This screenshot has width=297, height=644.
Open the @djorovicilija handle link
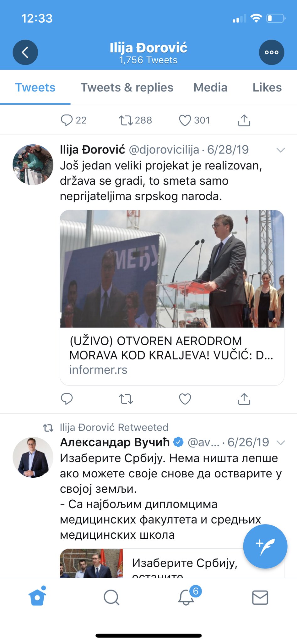pos(164,150)
